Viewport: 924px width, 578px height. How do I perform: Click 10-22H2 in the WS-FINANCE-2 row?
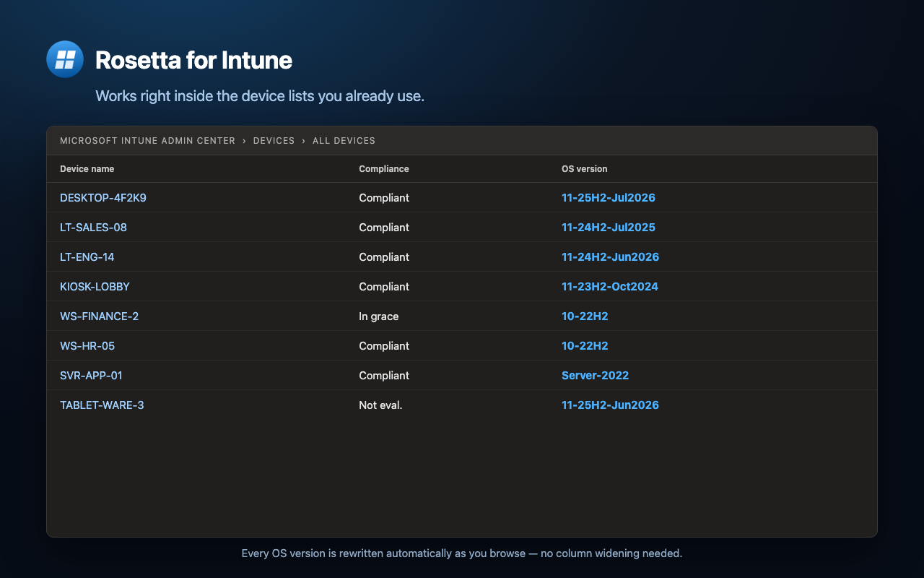click(585, 316)
